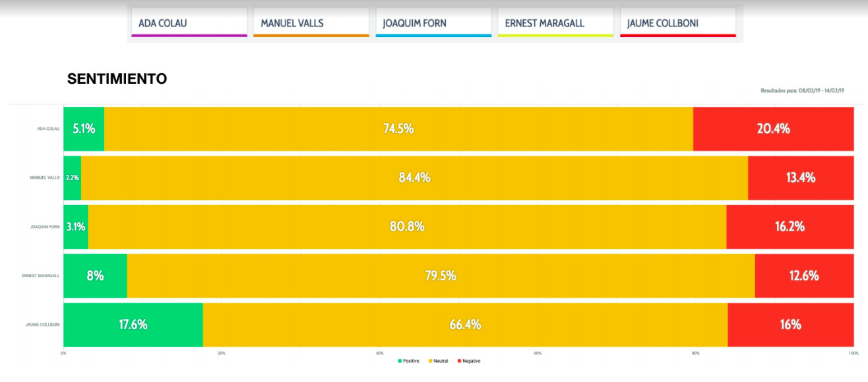Switch to JAUME COLLBONI tab
The width and height of the screenshot is (868, 382).
pos(677,23)
